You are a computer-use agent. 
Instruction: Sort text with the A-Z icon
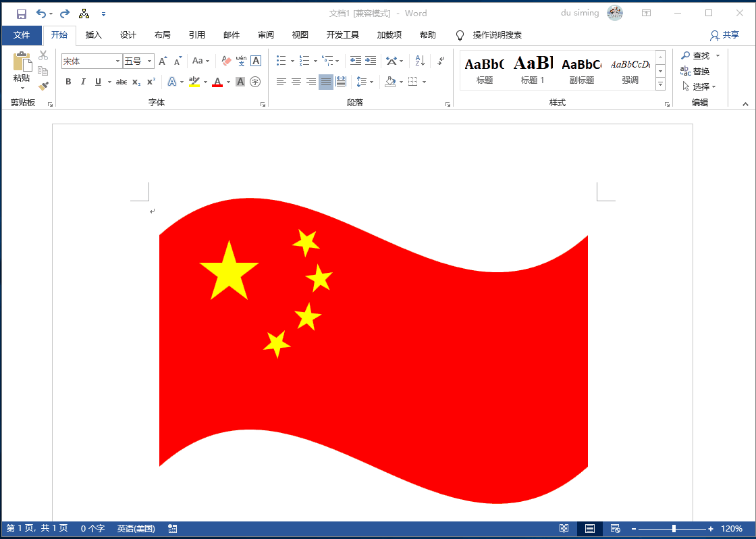(x=419, y=61)
